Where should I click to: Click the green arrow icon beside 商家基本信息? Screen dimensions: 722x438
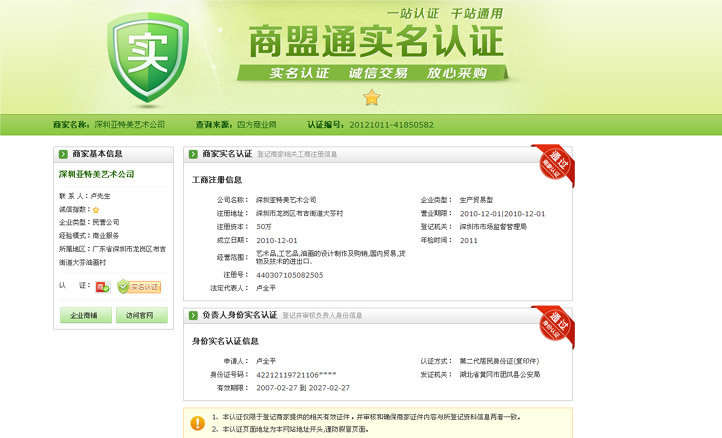pyautogui.click(x=63, y=154)
